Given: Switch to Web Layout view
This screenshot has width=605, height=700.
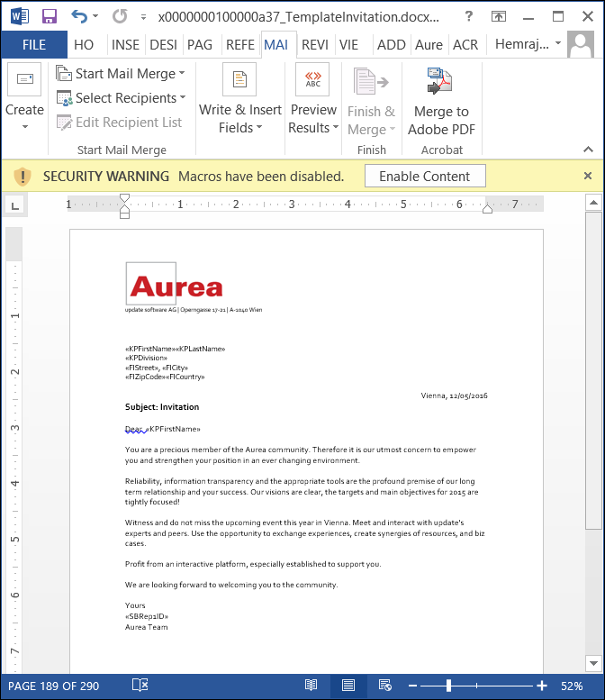Looking at the screenshot, I should tap(384, 686).
